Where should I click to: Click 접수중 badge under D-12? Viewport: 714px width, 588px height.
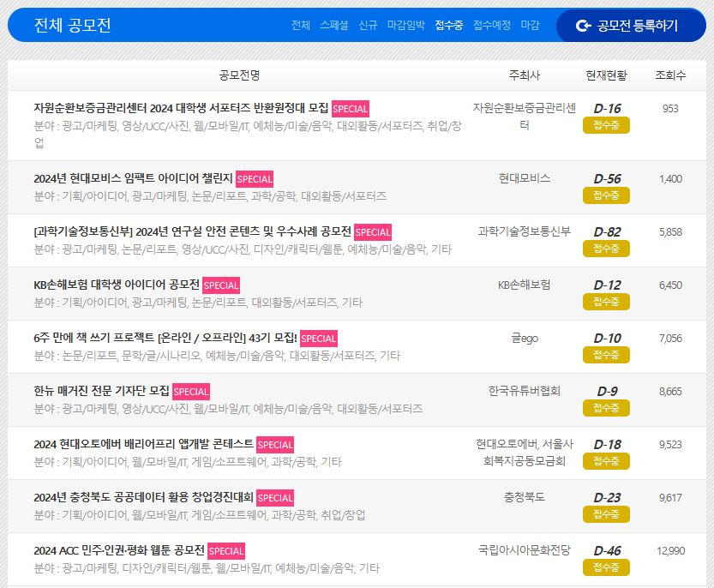[606, 302]
